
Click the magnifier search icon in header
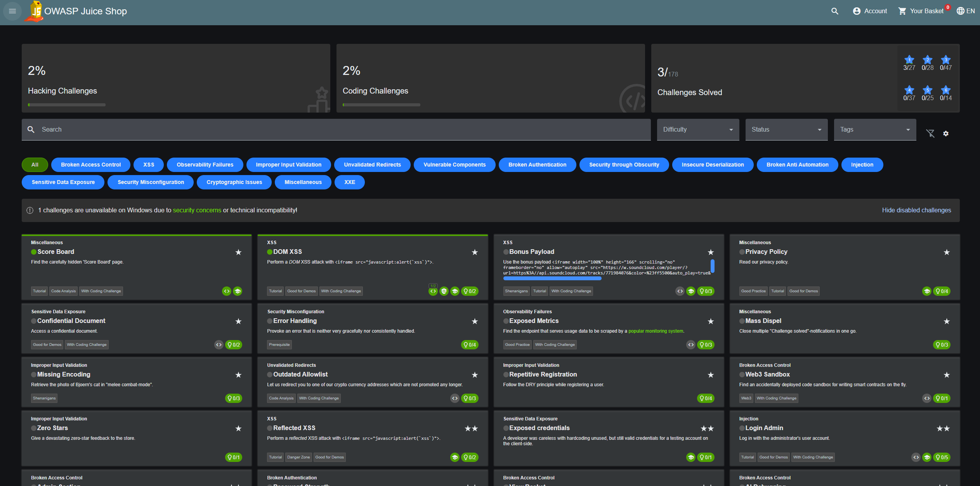coord(835,11)
